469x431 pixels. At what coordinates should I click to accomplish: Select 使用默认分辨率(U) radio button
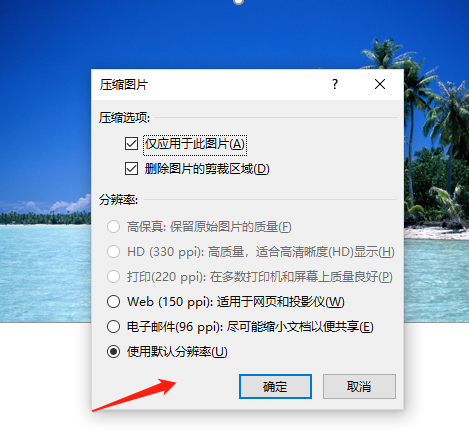pyautogui.click(x=113, y=352)
